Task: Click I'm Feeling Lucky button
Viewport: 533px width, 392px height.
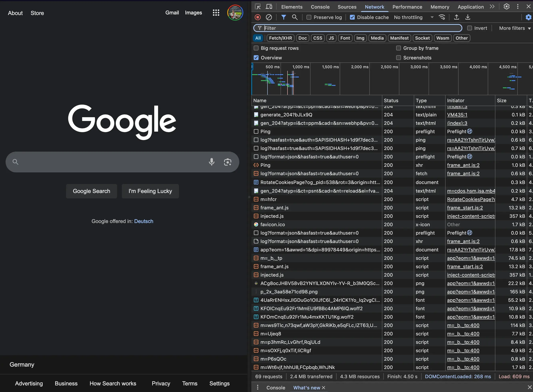Action: click(150, 191)
